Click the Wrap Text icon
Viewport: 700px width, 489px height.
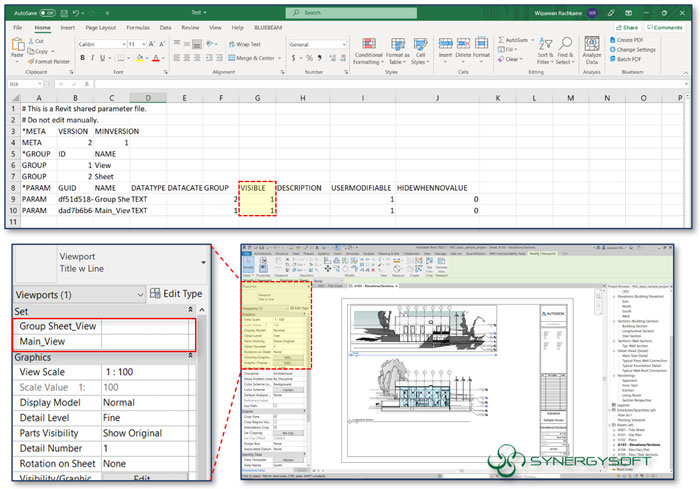[x=232, y=44]
